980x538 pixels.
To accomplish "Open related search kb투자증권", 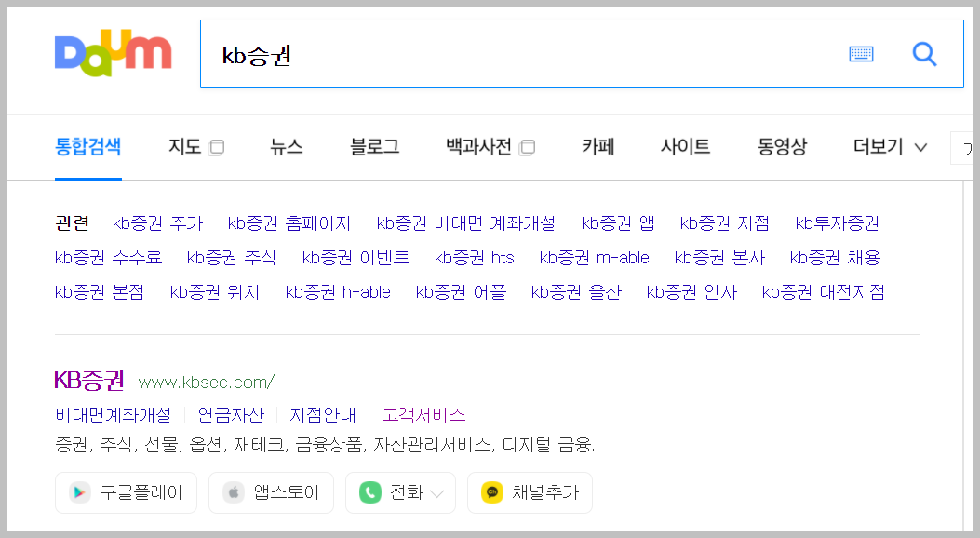I will [x=837, y=223].
